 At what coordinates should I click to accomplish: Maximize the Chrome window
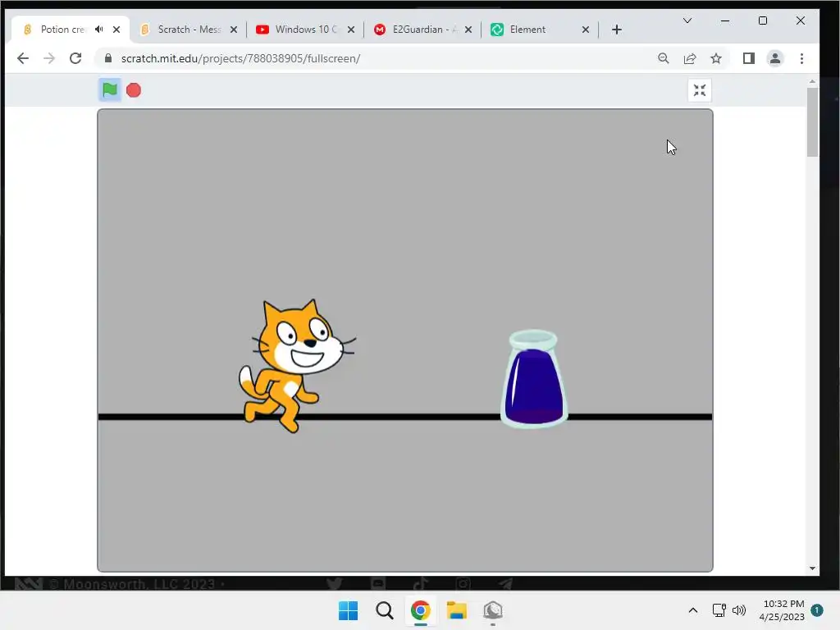tap(763, 21)
